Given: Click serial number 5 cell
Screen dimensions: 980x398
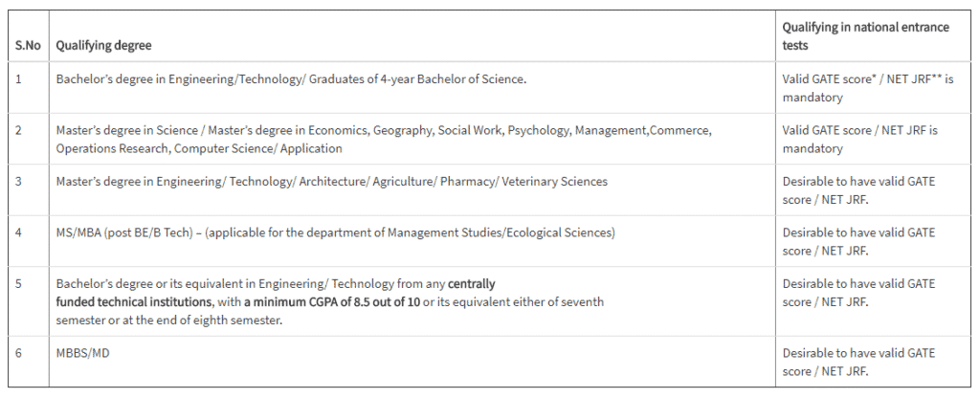Looking at the screenshot, I should click(x=19, y=284).
